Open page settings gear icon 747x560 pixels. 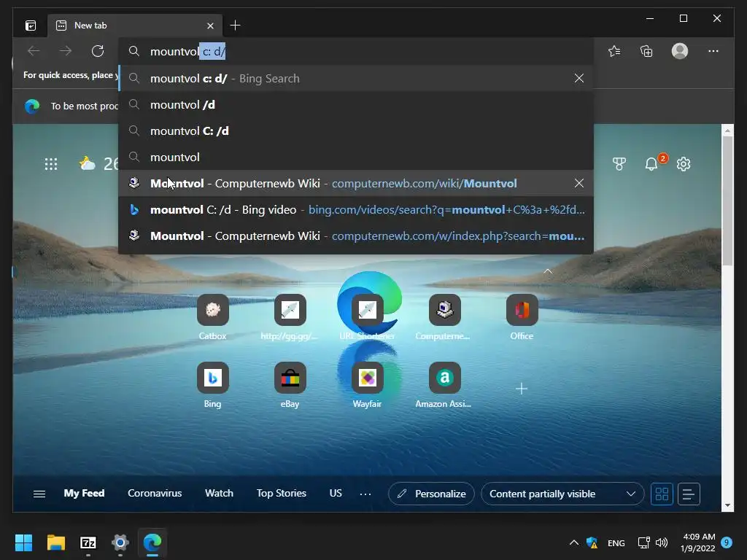point(684,164)
